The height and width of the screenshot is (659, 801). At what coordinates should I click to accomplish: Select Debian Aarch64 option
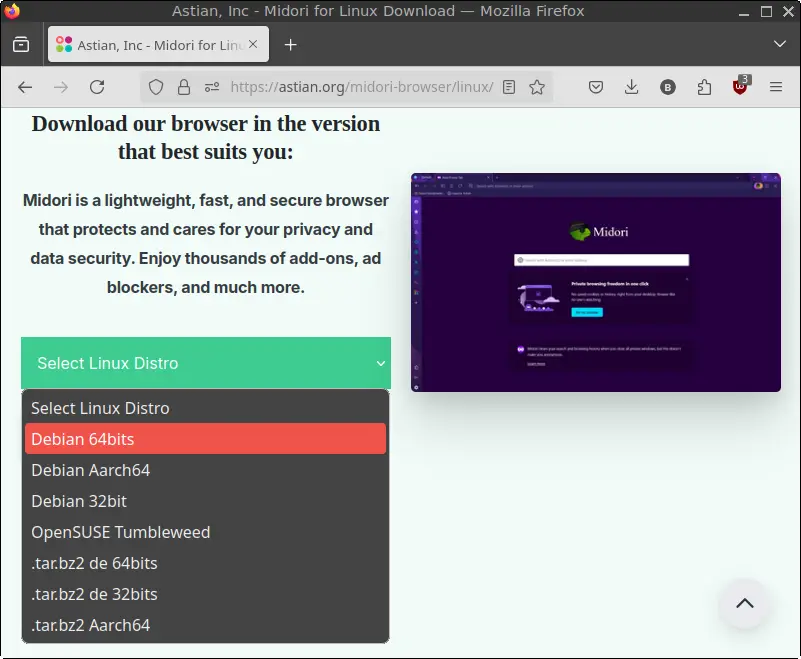pos(205,470)
